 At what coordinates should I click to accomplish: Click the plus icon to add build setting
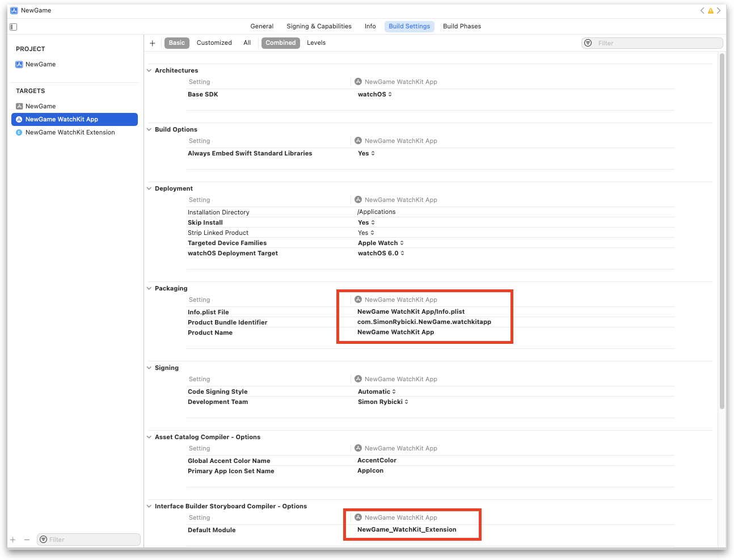coord(153,43)
